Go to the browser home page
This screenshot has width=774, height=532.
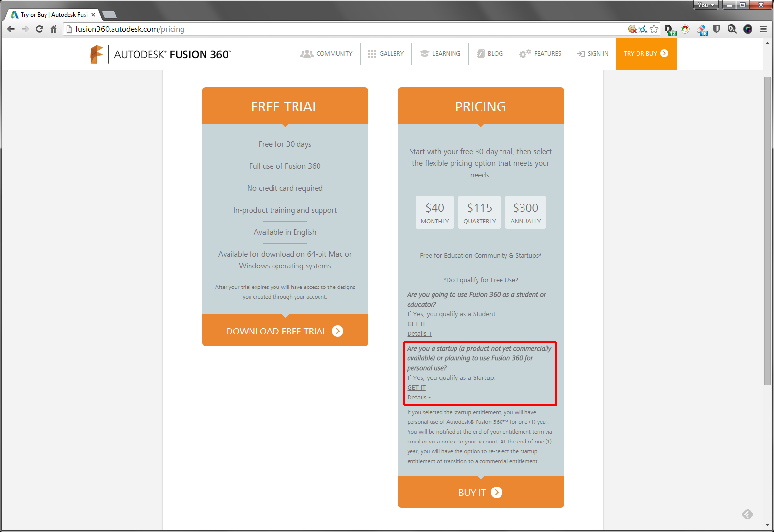click(53, 29)
